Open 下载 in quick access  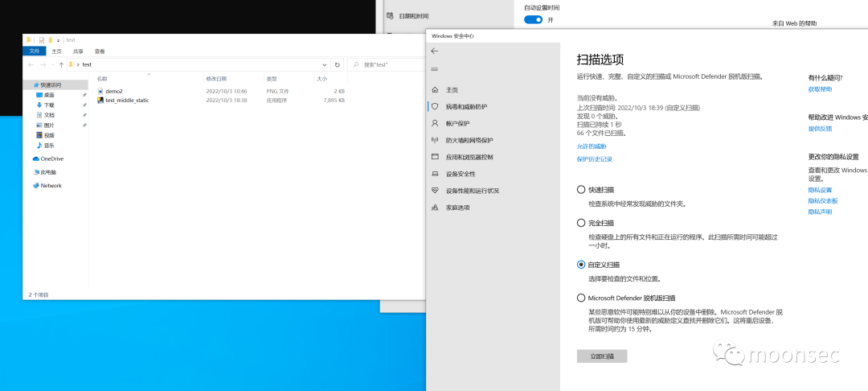coord(49,105)
